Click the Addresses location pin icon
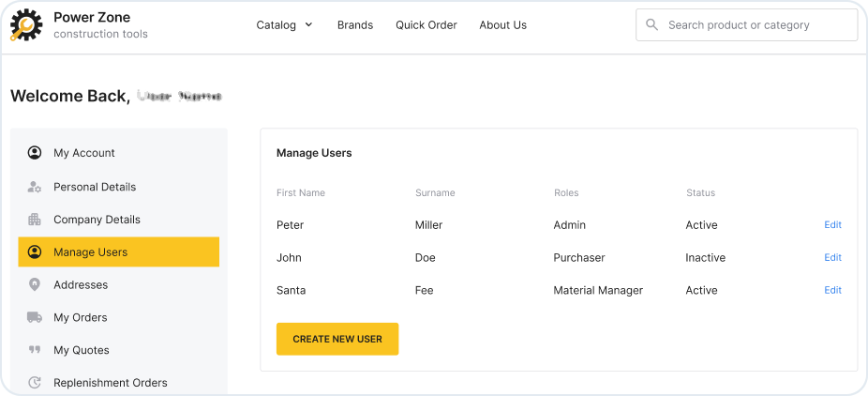 [35, 285]
